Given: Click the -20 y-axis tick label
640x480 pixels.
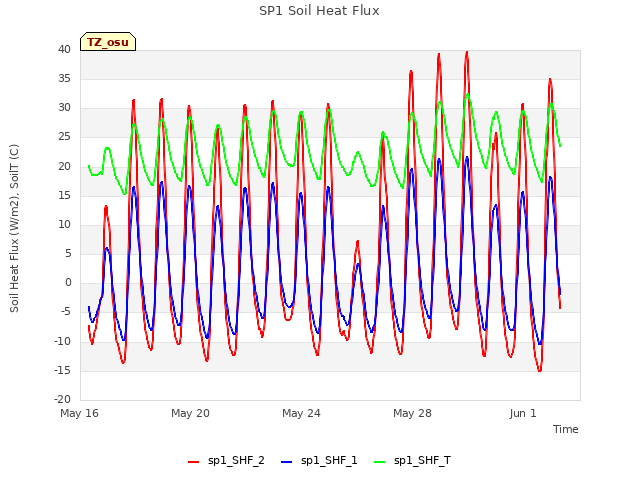Looking at the screenshot, I should coord(63,399).
